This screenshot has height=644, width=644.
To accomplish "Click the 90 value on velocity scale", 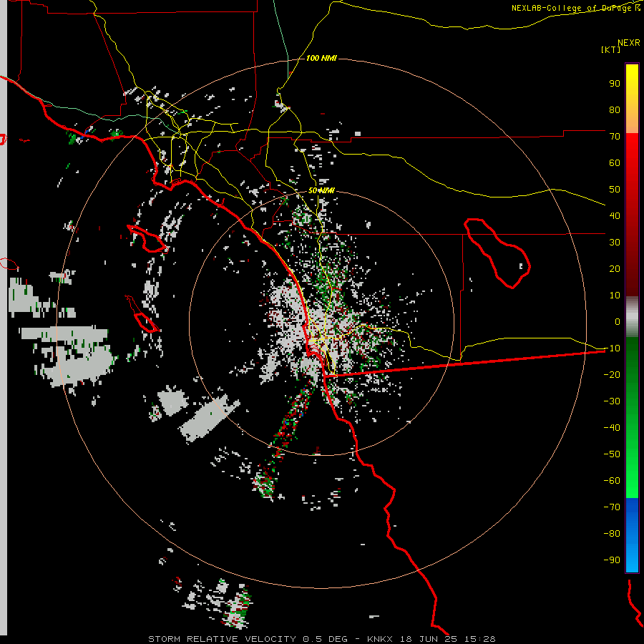I will pyautogui.click(x=615, y=84).
